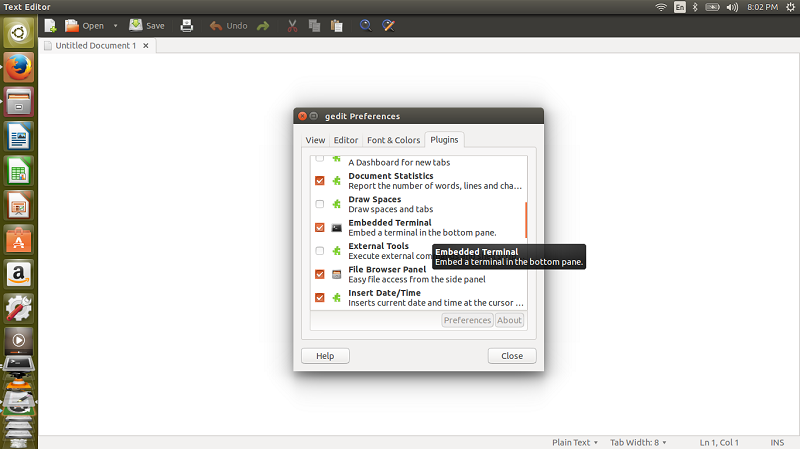Open the Plain Text language dropdown
This screenshot has width=800, height=449.
pos(574,442)
